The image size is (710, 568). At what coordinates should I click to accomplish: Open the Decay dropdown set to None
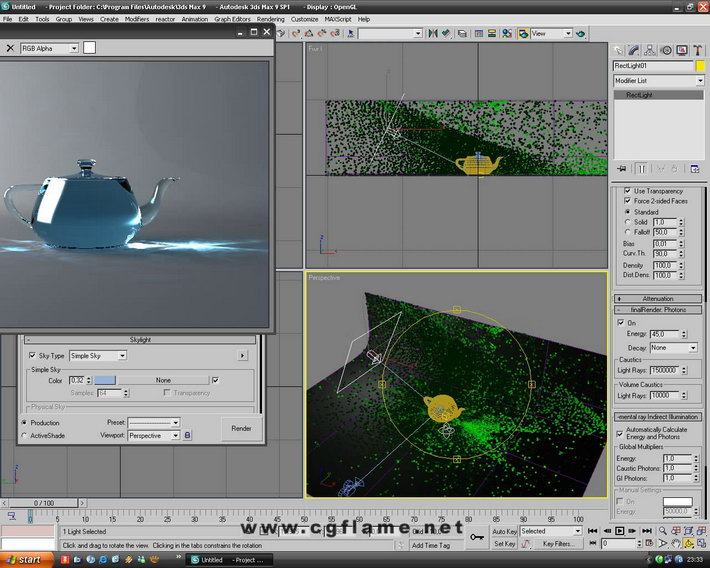pos(674,348)
